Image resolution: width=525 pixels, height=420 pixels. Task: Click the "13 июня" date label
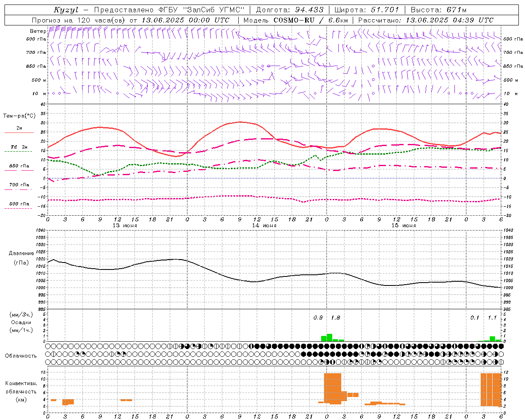tap(125, 226)
